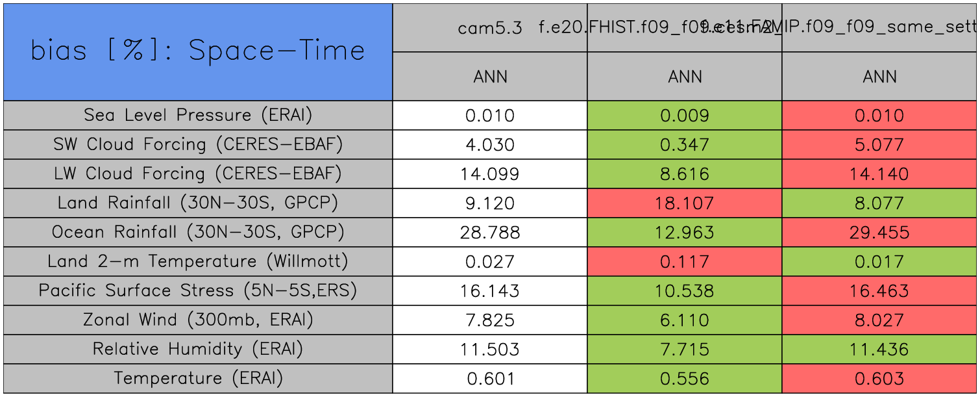
Task: Select the green cell with value 11.436
Action: tap(879, 349)
